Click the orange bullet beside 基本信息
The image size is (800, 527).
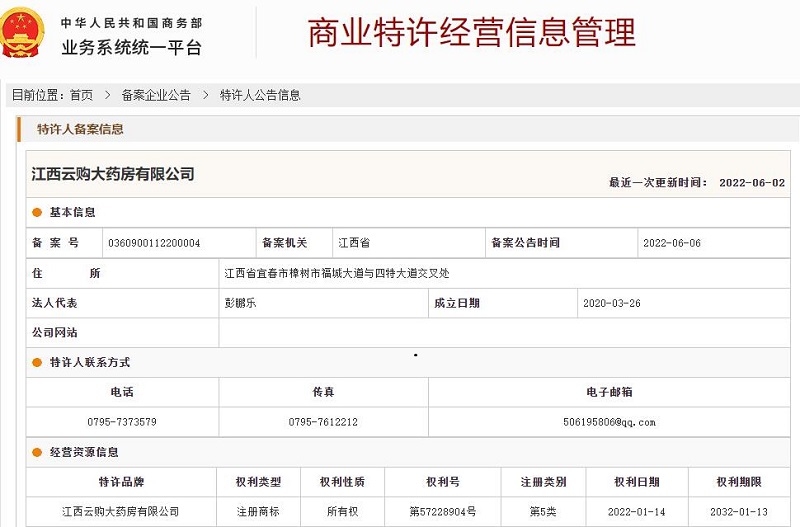point(37,212)
